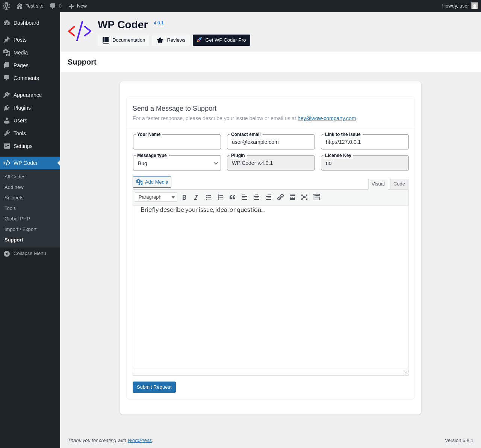Viewport: 481px width, 448px height.
Task: Go to Posts in sidebar
Action: [x=30, y=40]
